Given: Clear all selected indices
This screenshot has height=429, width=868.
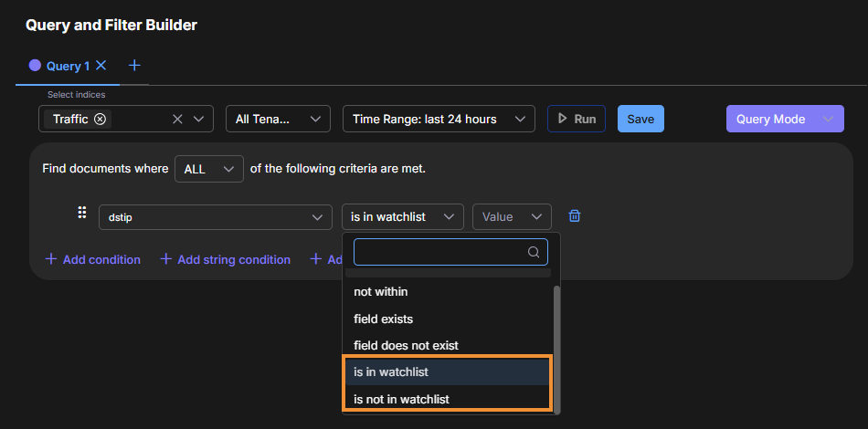Looking at the screenshot, I should point(177,120).
